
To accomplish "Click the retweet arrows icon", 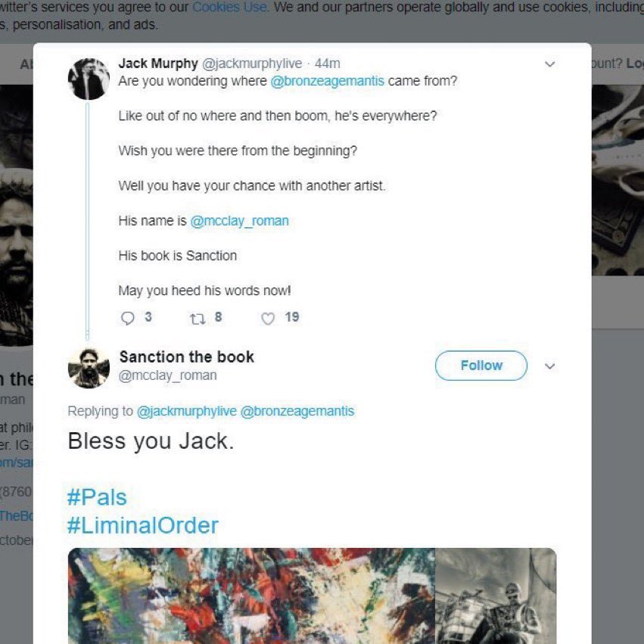I will [198, 319].
